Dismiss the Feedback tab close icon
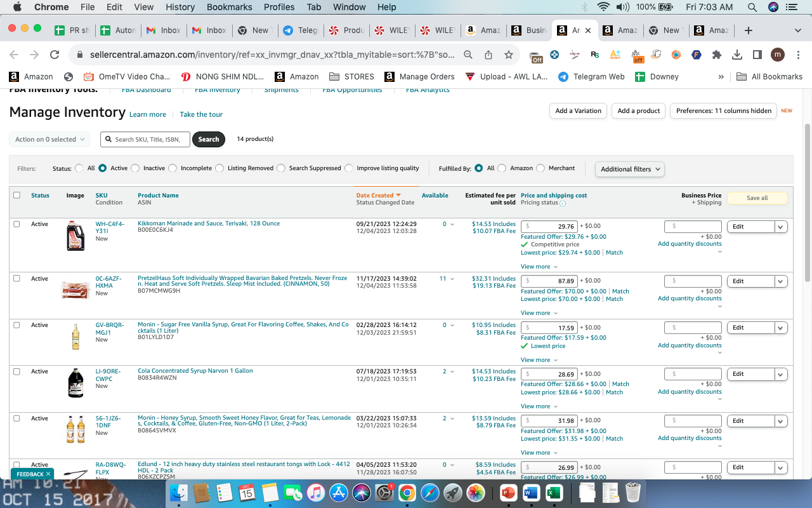Screen dimensions: 812x508 48,474
